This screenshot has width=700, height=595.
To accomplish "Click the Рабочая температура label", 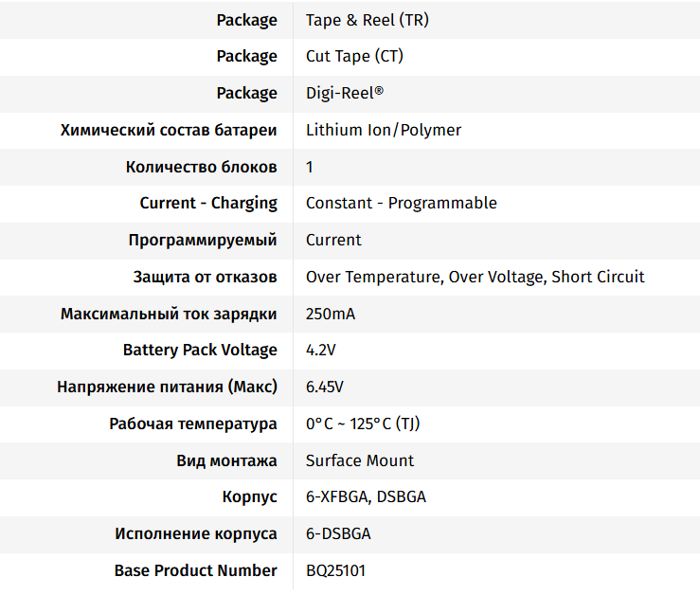I will pyautogui.click(x=193, y=424).
